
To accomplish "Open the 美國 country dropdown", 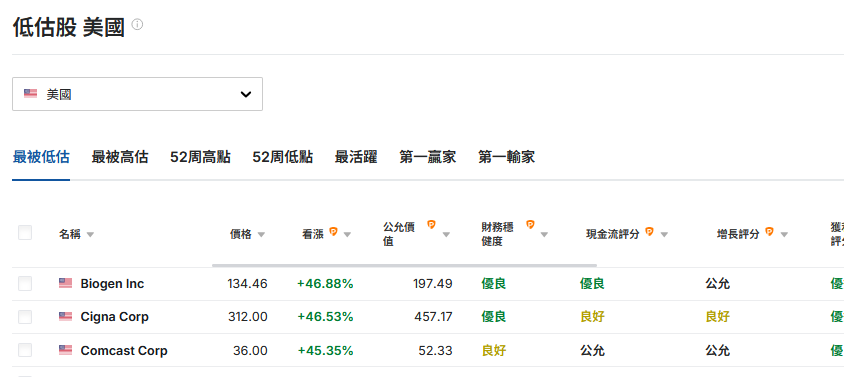I will (x=137, y=94).
